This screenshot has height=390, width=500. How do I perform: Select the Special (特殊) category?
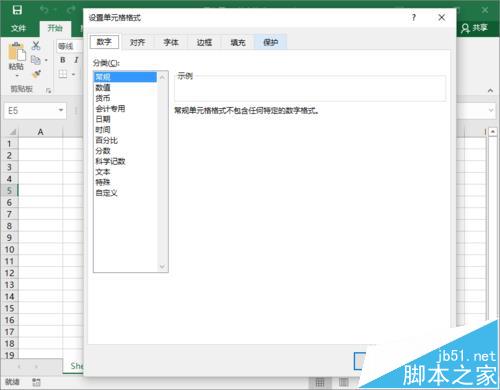click(x=125, y=182)
